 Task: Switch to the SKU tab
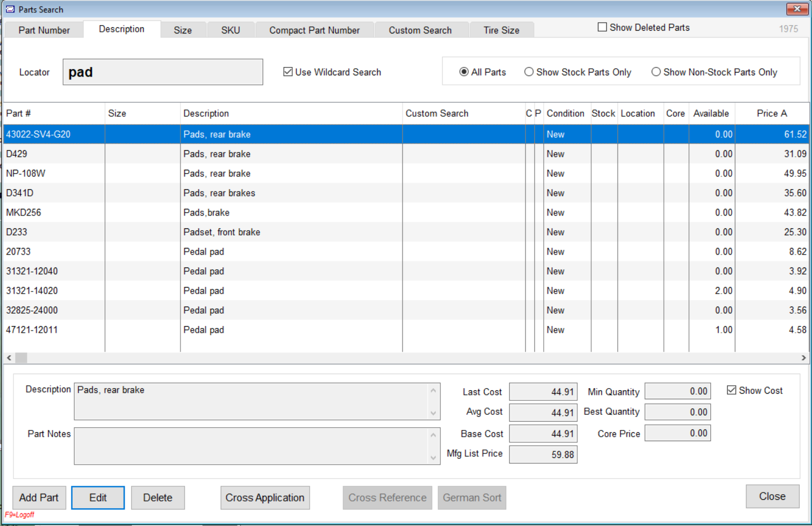(x=230, y=30)
